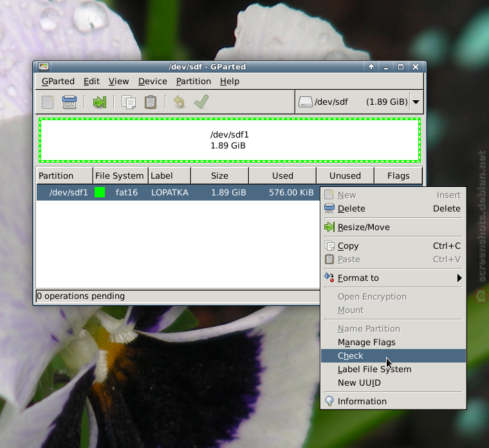Click the Delete partition toolbar icon
Viewport: 489px width, 448px height.
(69, 102)
